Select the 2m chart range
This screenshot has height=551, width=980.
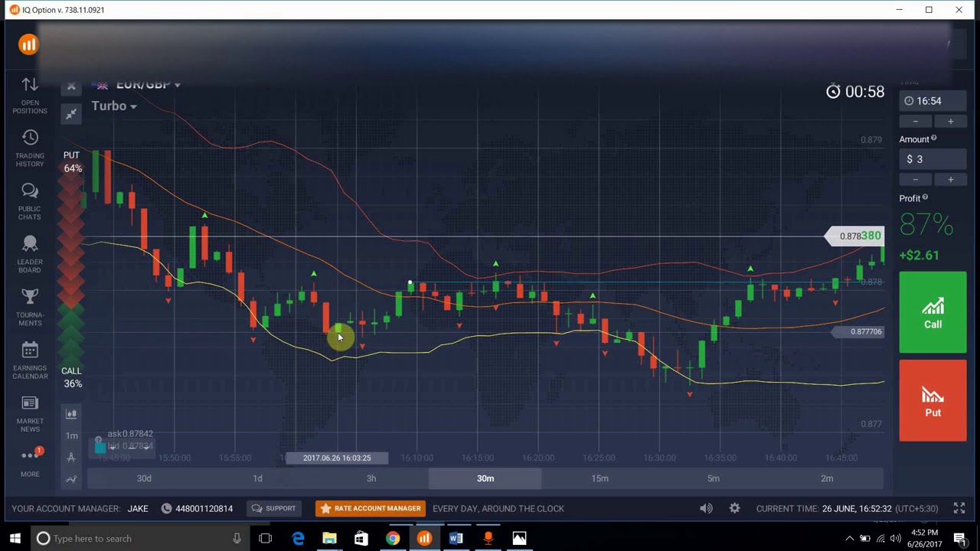[827, 478]
